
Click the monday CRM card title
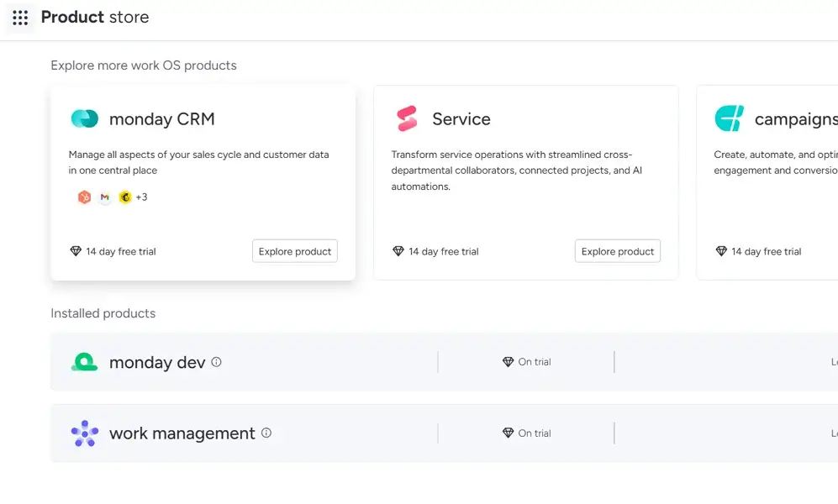pos(161,119)
